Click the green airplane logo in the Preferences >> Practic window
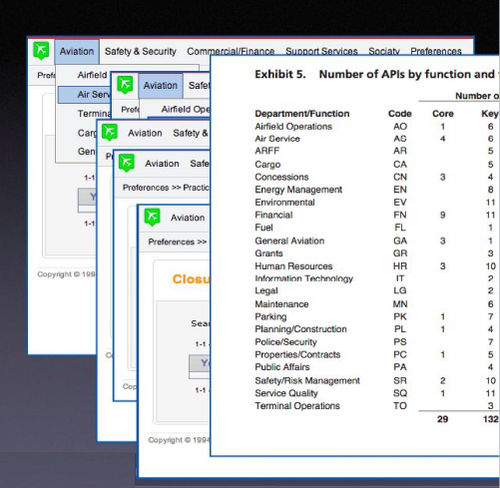Viewport: 500px width, 488px height. (x=127, y=163)
